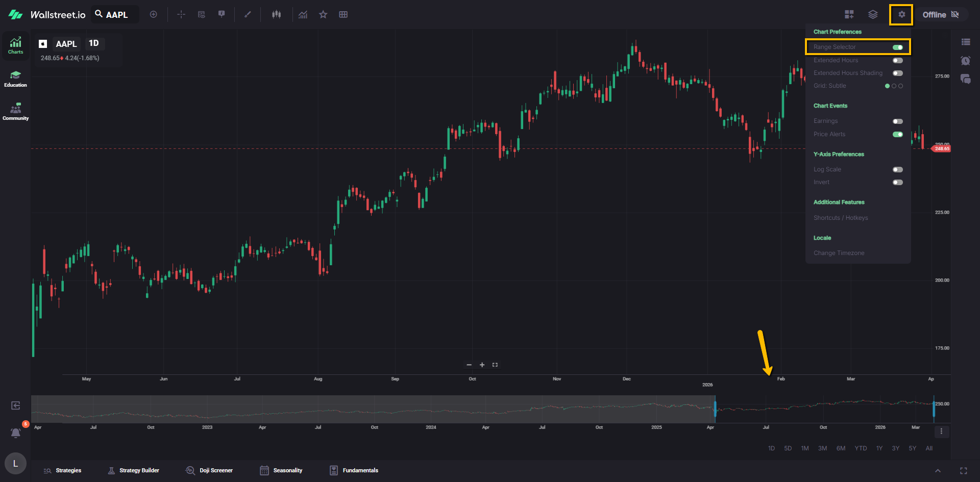Screen dimensions: 980x482
Task: Click the layers icon in top bar
Action: 873,15
